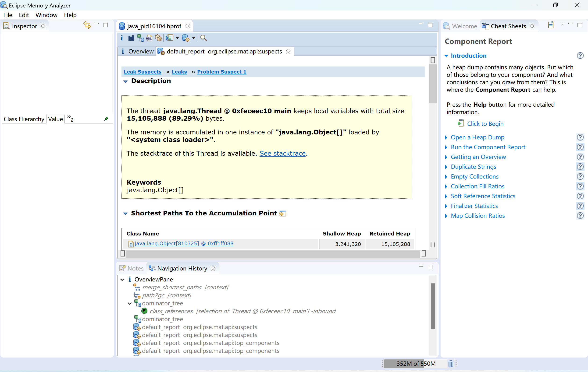Open the thread overview gears icon
This screenshot has width=588, height=372.
tap(158, 38)
